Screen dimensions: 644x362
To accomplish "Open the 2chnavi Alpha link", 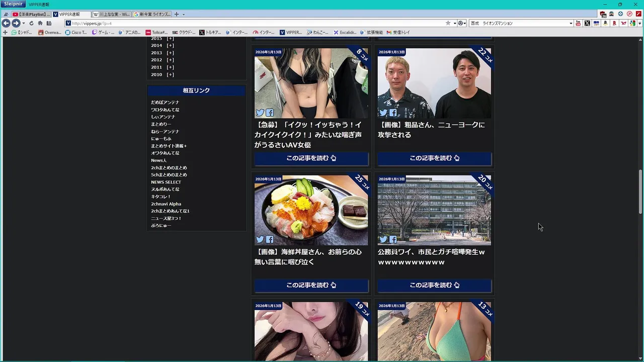I will coord(166,204).
